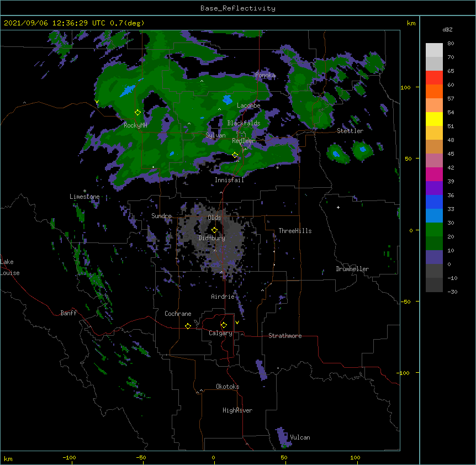
Task: Click the Blackfalds city label
Action: tap(244, 123)
